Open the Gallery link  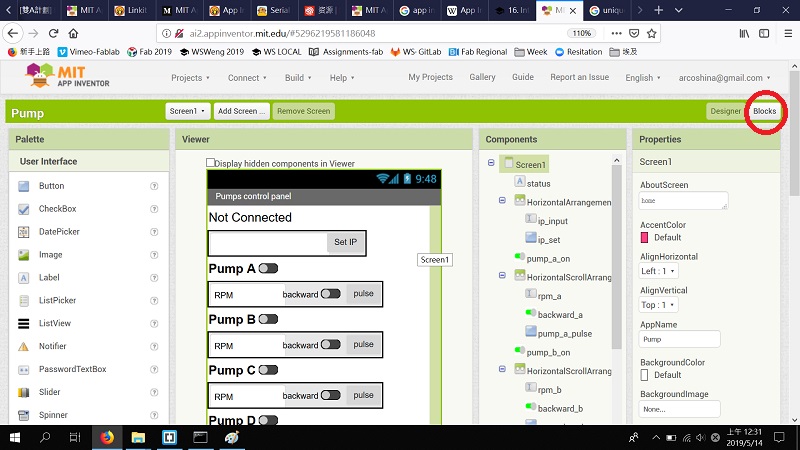point(482,77)
